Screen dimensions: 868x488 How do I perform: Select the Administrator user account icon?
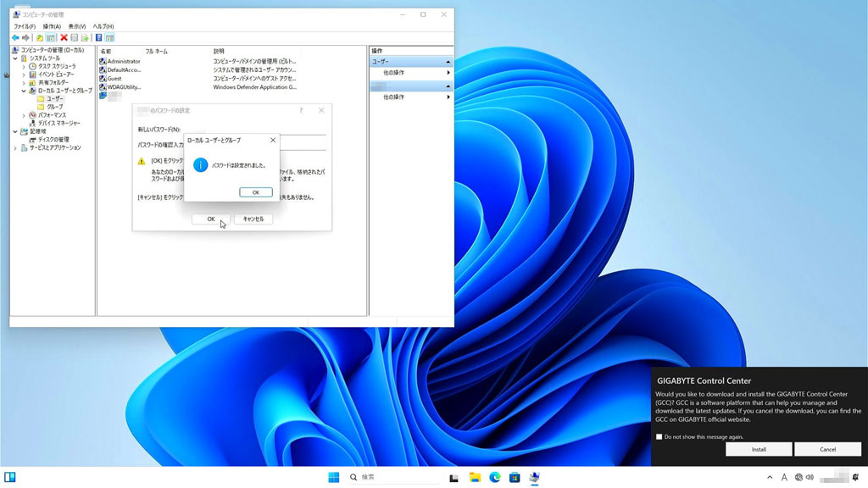[103, 62]
